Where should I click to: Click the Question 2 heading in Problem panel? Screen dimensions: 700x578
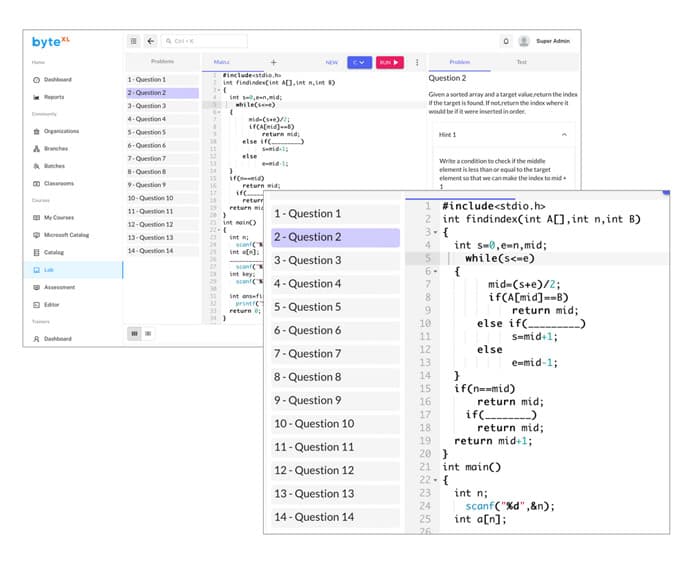point(447,78)
